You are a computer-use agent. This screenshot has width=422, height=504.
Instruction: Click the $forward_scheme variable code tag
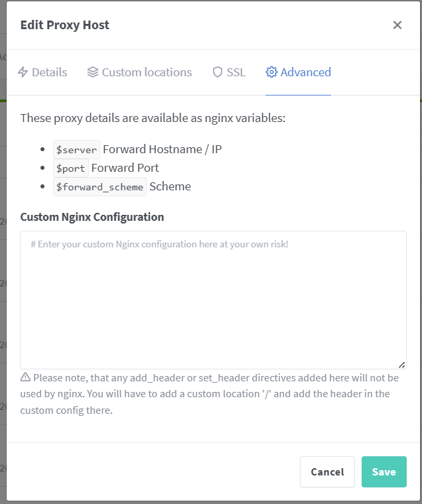(100, 187)
